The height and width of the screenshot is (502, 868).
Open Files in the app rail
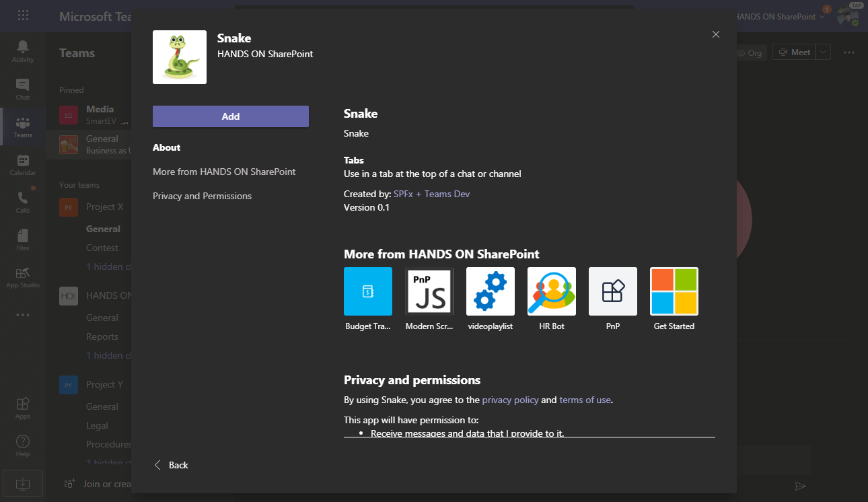coord(23,240)
